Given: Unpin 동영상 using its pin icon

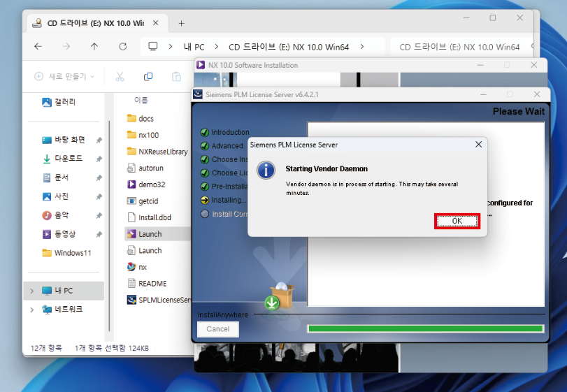Looking at the screenshot, I should (99, 235).
